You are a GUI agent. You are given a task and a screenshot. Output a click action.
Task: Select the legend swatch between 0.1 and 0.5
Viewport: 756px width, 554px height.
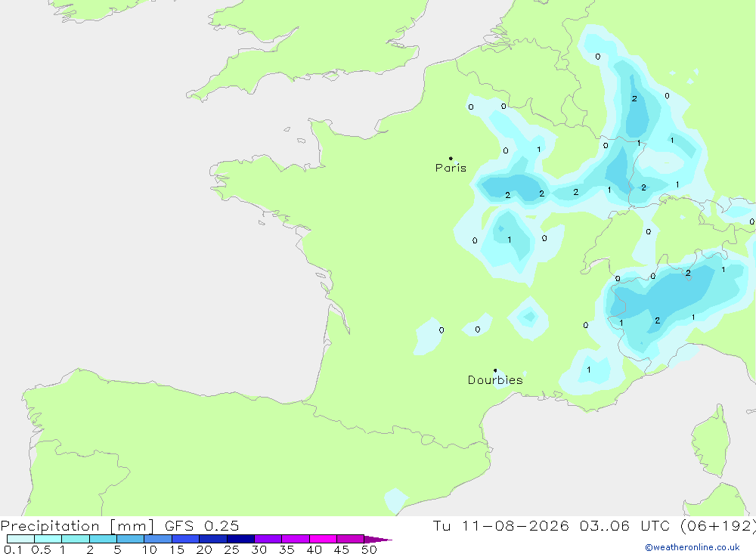[20, 539]
